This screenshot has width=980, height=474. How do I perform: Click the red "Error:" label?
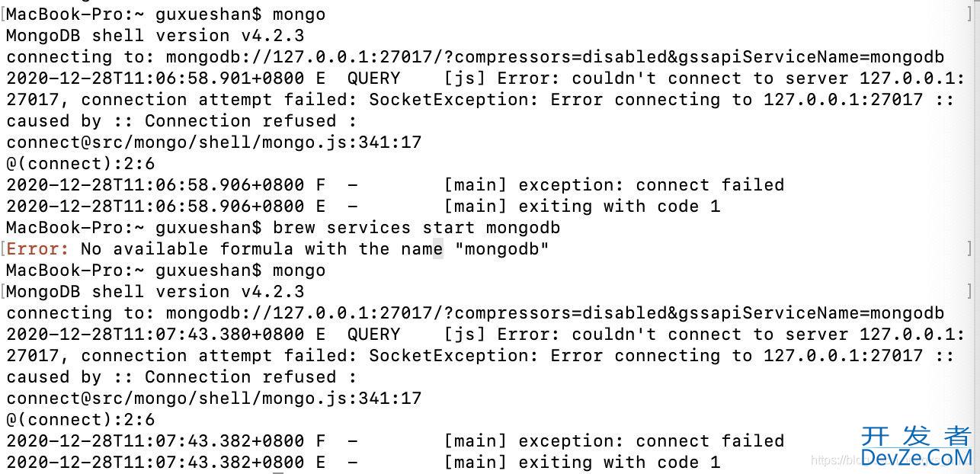38,248
